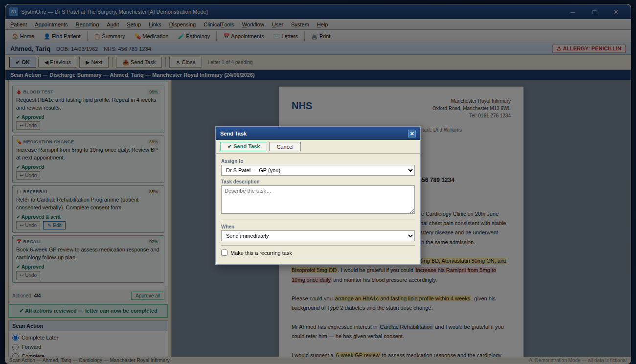This screenshot has height=364, width=636.
Task: Undo the Referral approval
Action: (x=28, y=226)
